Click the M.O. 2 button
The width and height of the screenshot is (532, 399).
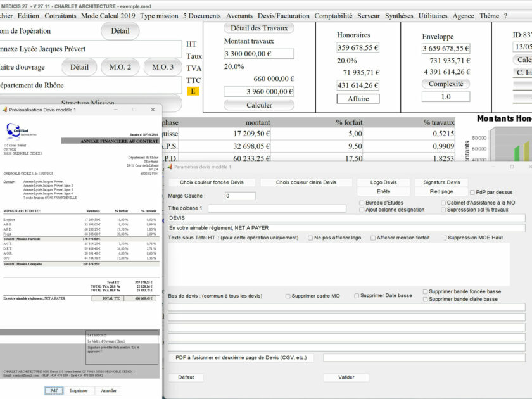pos(120,67)
